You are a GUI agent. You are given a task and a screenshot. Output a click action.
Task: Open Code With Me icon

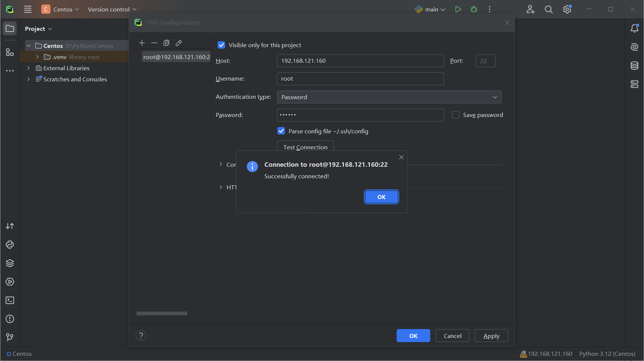point(530,9)
